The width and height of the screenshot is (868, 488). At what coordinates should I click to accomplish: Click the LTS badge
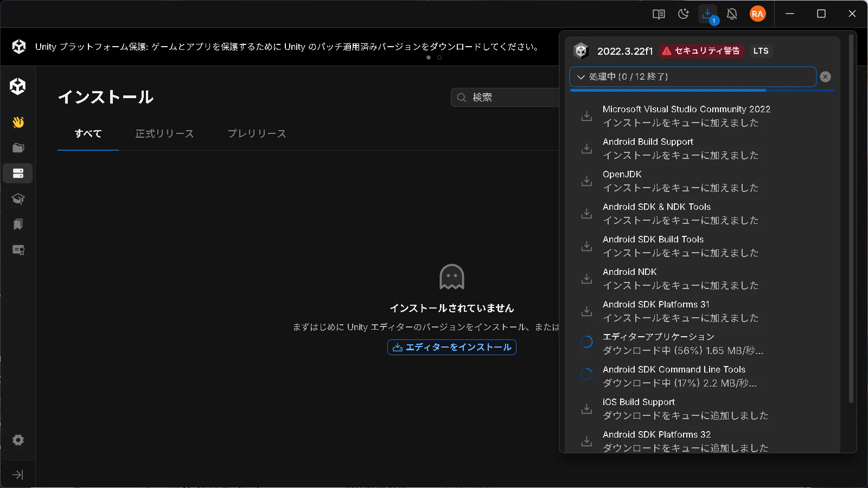761,51
